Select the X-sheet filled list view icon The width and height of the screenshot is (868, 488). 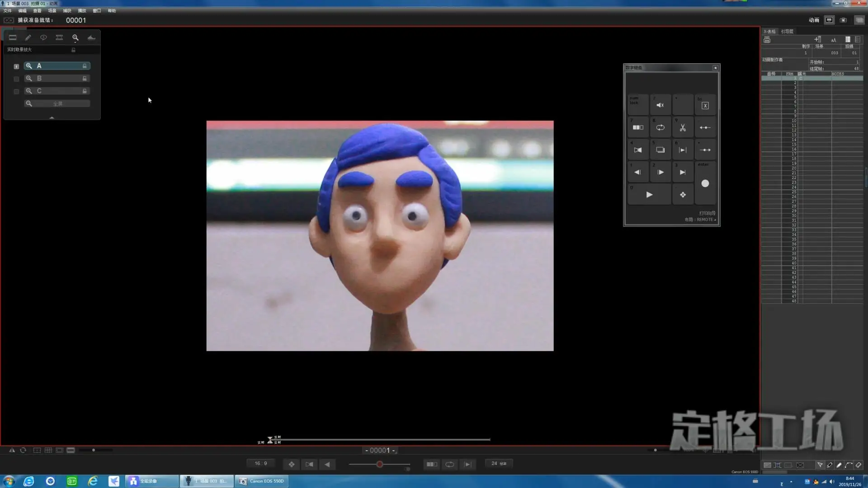pos(848,40)
